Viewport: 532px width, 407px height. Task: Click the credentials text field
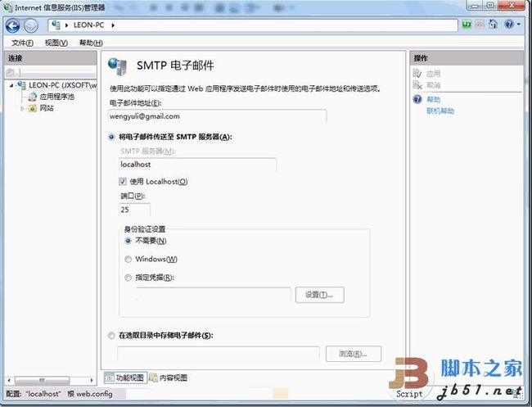(214, 294)
